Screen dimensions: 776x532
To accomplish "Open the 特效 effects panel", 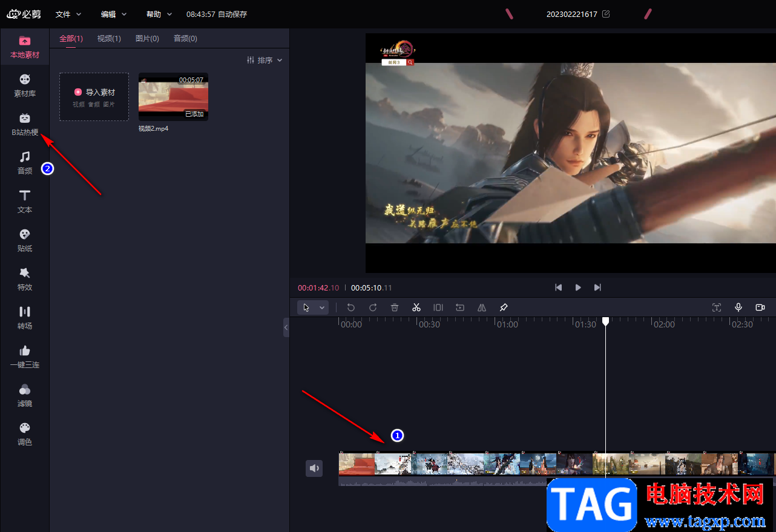I will tap(25, 279).
